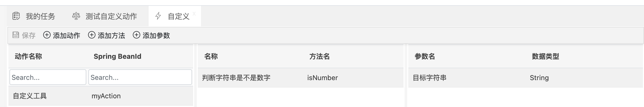Select the 判断字符串是不是数字 method row
The image size is (644, 107).
click(x=236, y=78)
